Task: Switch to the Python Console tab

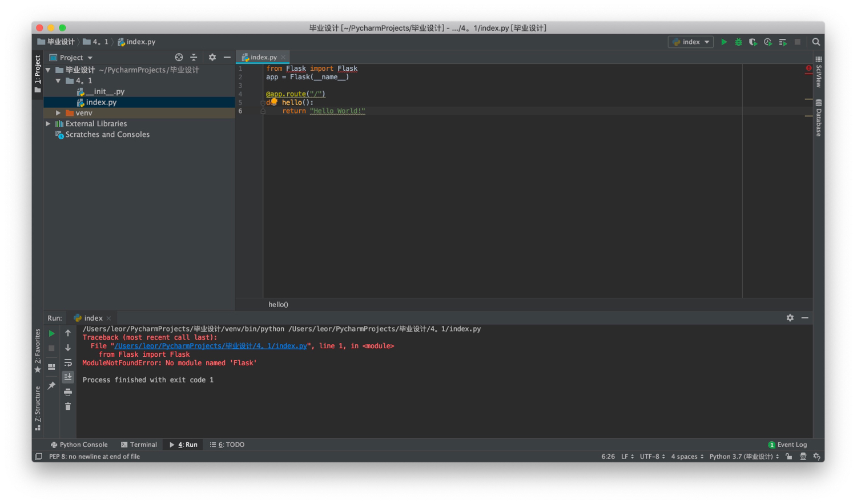Action: 79,445
